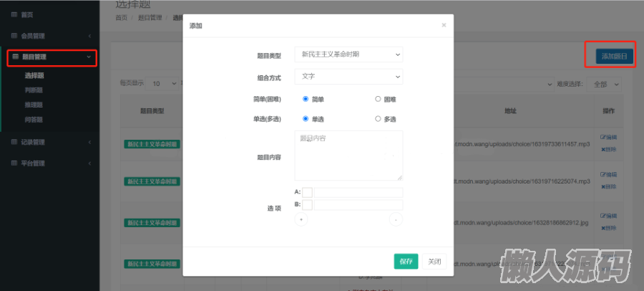Click the 首页 sidebar icon
Viewport: 644px width, 291px height.
click(14, 14)
